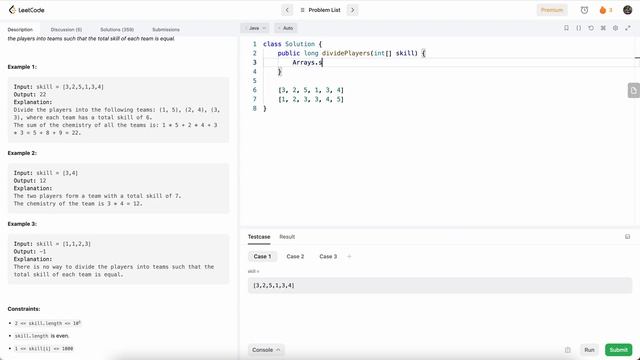Click the bookmark icon in editor toolbar
This screenshot has width=640, height=360.
tap(566, 28)
